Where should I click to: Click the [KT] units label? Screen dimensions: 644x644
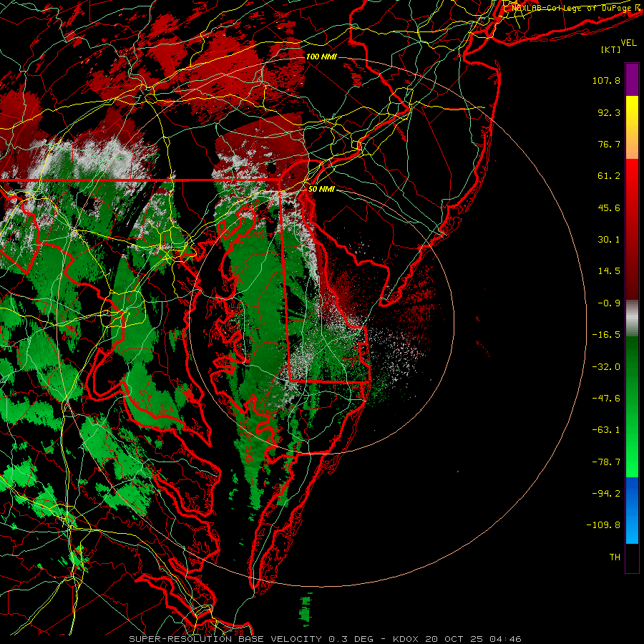coord(611,49)
